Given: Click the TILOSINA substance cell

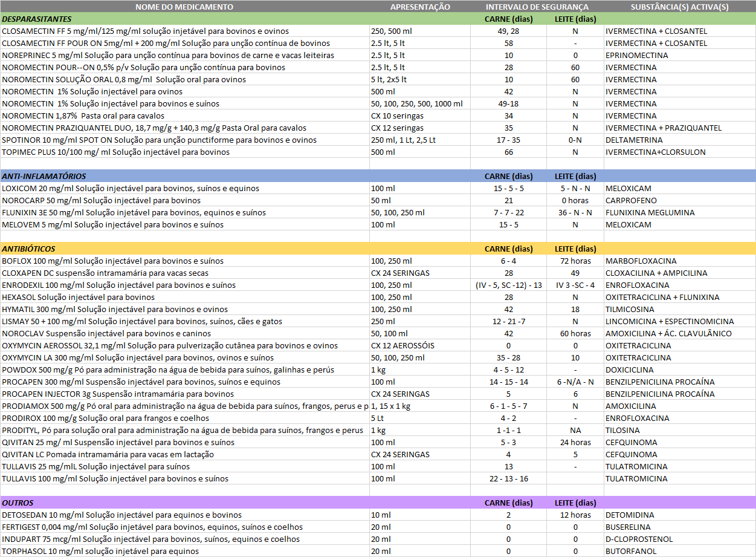Looking at the screenshot, I should tap(680, 430).
